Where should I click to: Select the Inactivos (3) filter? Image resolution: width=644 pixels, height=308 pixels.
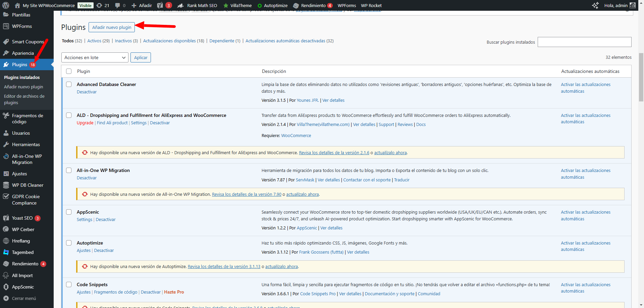tap(126, 41)
